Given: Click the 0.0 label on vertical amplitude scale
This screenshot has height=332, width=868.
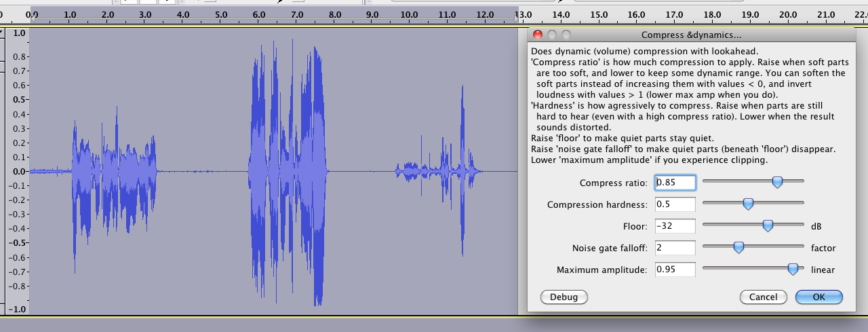Looking at the screenshot, I should 18,171.
